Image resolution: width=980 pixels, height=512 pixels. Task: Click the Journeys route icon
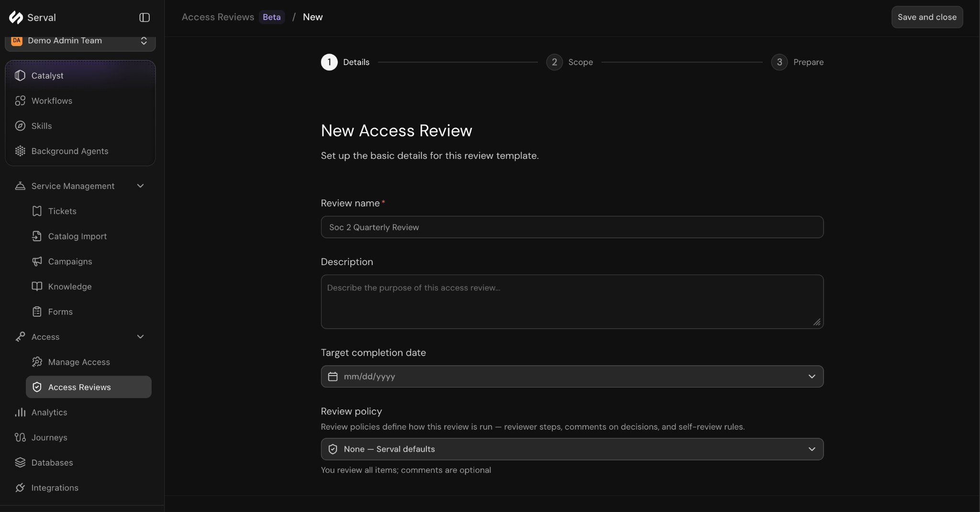pyautogui.click(x=20, y=437)
